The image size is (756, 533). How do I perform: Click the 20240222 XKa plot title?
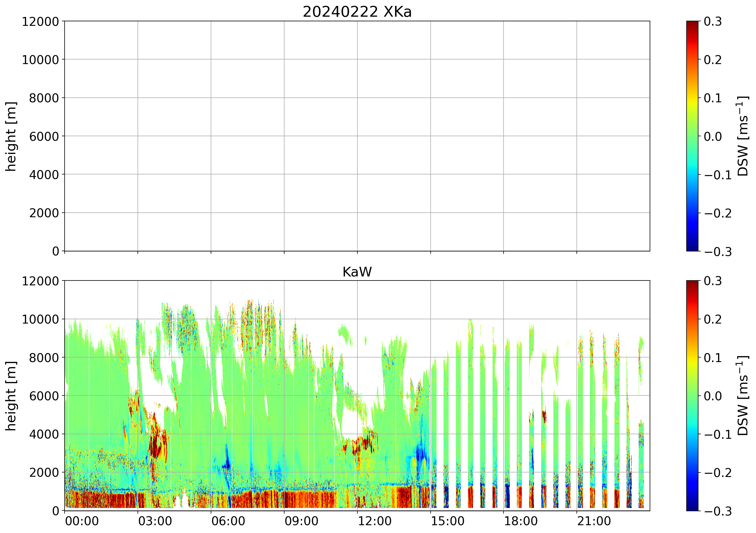(357, 12)
